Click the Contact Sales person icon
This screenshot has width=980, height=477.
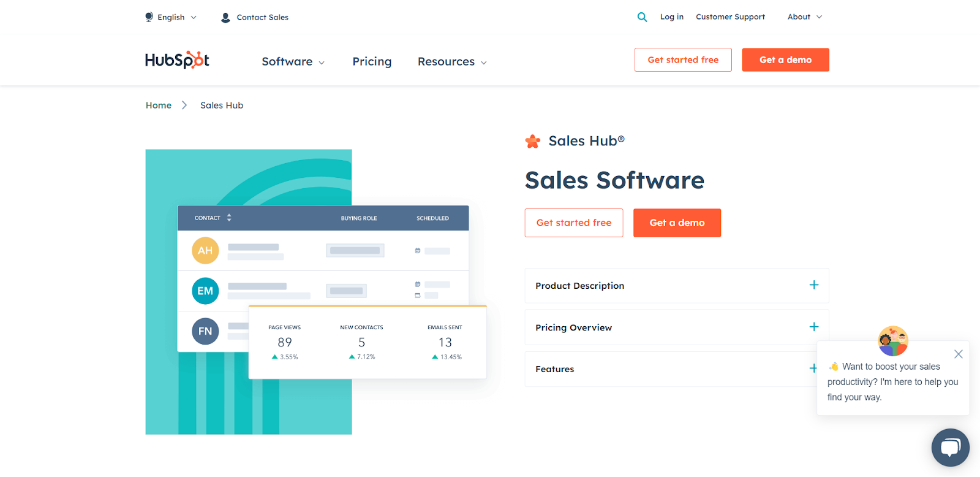pos(225,17)
